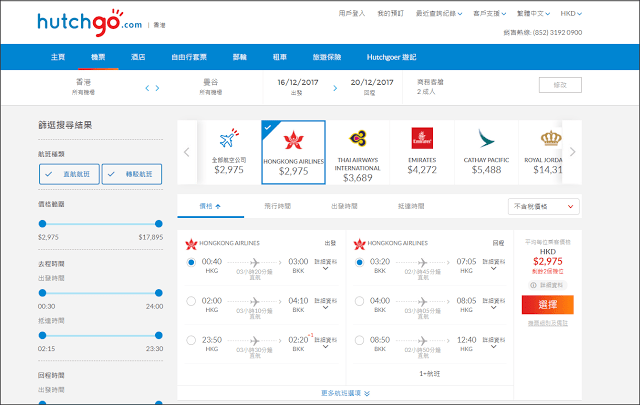Click right arrow between Hong Kong and Bangkok
This screenshot has width=640, height=405.
(157, 88)
